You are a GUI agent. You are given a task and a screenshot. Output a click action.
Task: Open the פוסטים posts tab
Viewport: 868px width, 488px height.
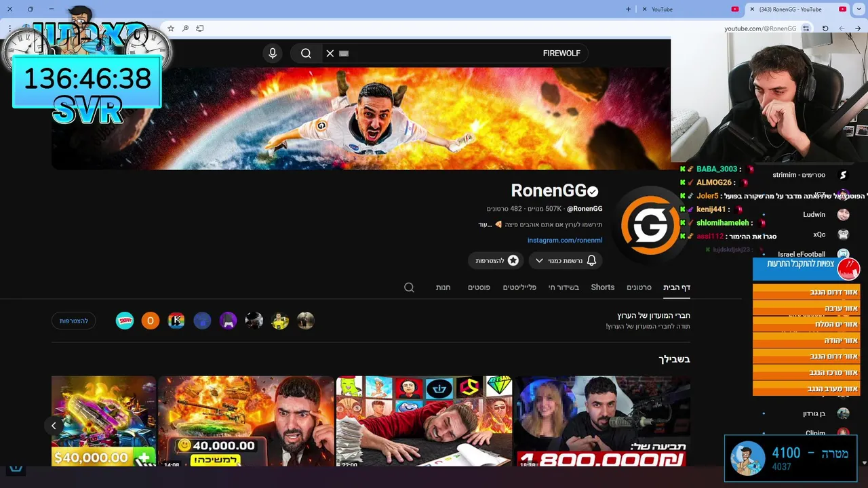point(479,287)
